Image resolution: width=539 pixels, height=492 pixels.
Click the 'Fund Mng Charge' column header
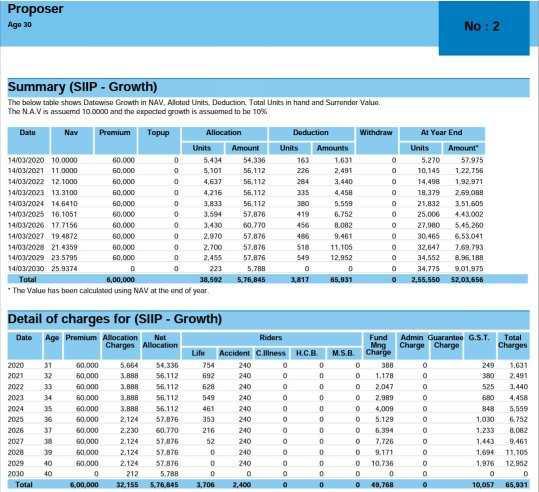point(378,345)
